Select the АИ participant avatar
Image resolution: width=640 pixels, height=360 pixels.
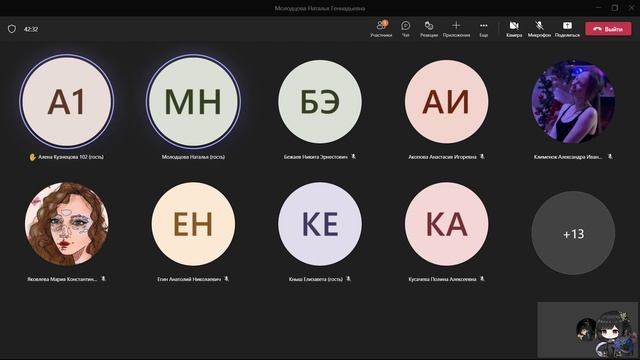click(x=447, y=102)
